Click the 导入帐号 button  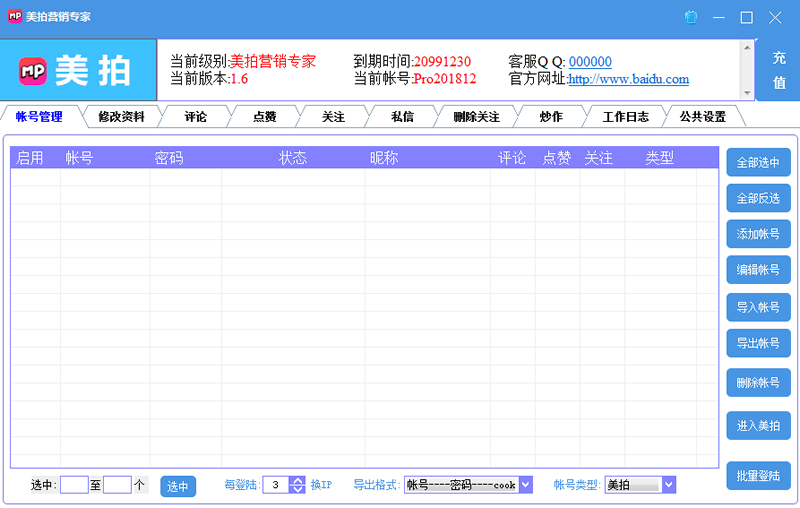pos(758,307)
